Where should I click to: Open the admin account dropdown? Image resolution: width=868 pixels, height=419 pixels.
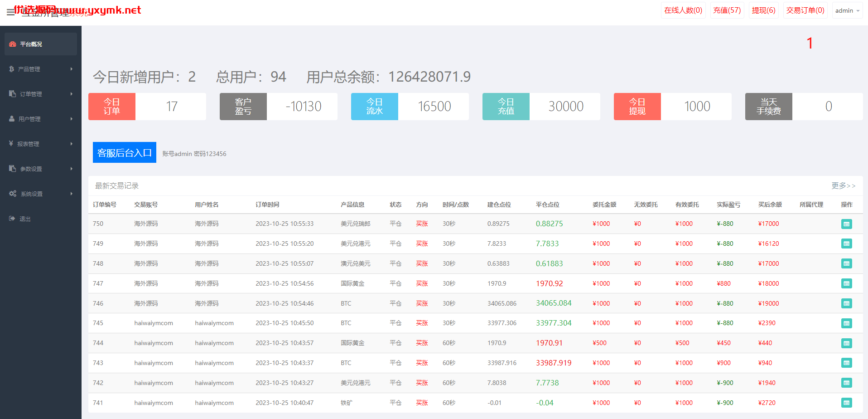[x=847, y=10]
